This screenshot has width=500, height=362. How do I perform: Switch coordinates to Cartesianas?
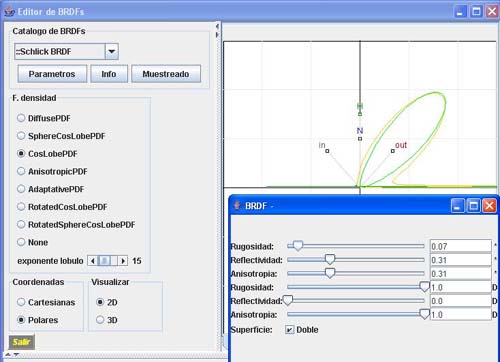pos(21,302)
